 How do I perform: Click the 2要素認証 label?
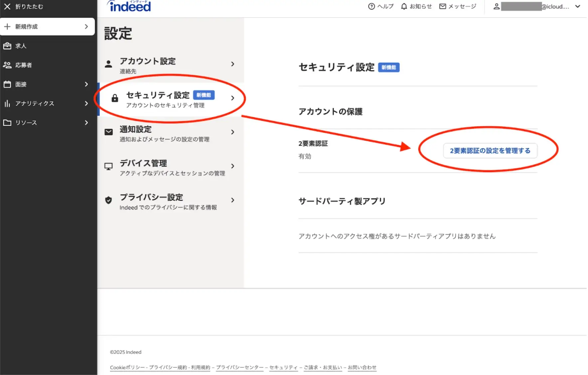tap(313, 144)
